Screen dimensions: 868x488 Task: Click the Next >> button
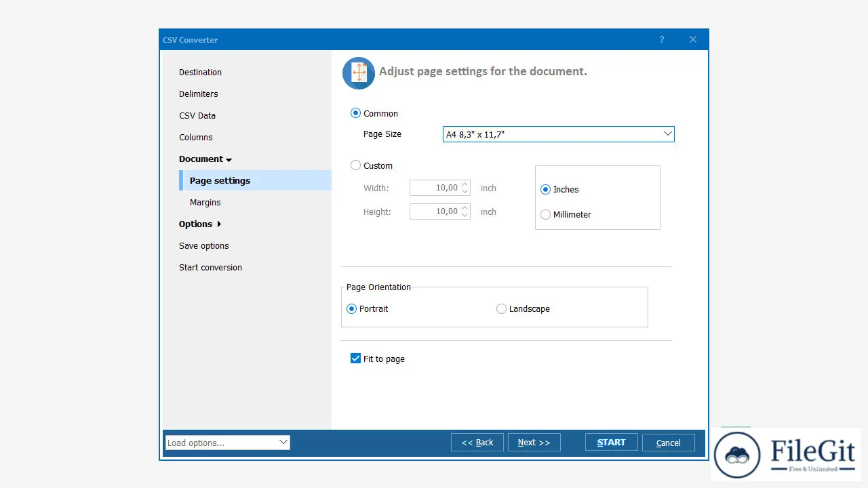[534, 443]
